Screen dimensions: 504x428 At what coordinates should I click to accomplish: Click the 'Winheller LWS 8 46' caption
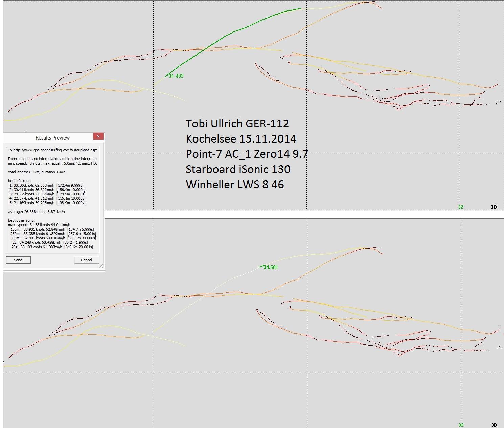pos(235,184)
